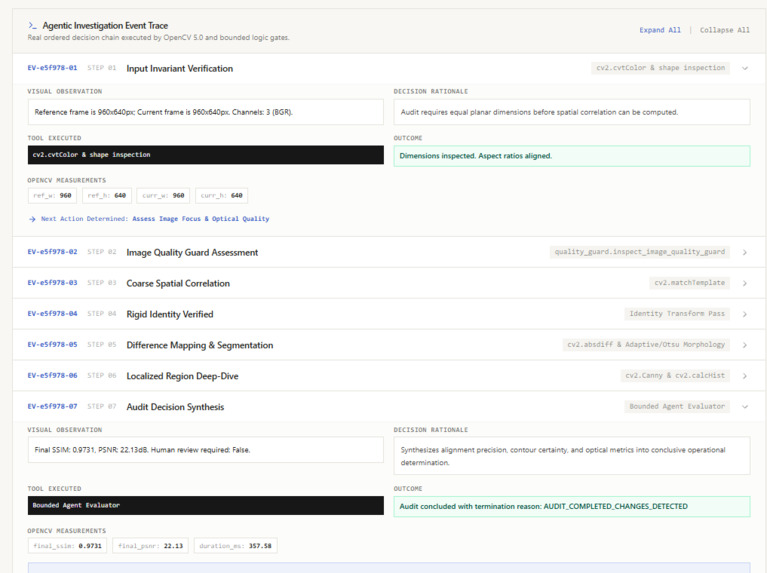
Task: Select Image Quality Guard Assessment step title
Action: (x=192, y=252)
